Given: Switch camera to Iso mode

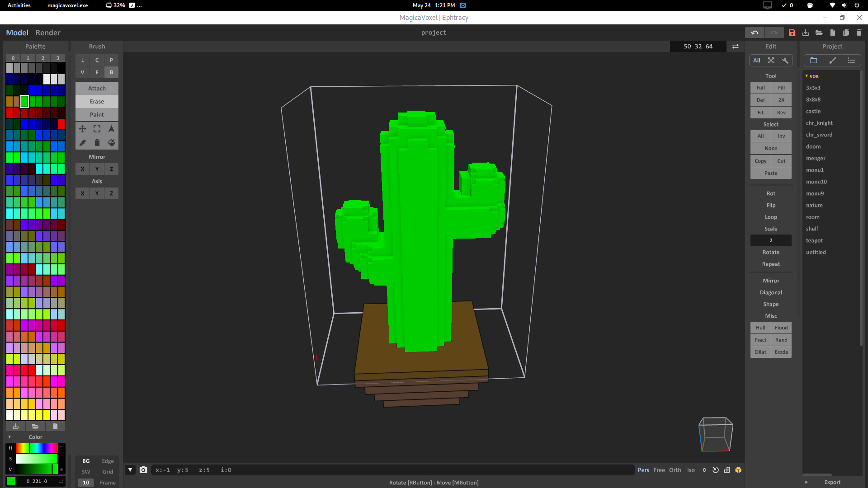Looking at the screenshot, I should [x=691, y=470].
